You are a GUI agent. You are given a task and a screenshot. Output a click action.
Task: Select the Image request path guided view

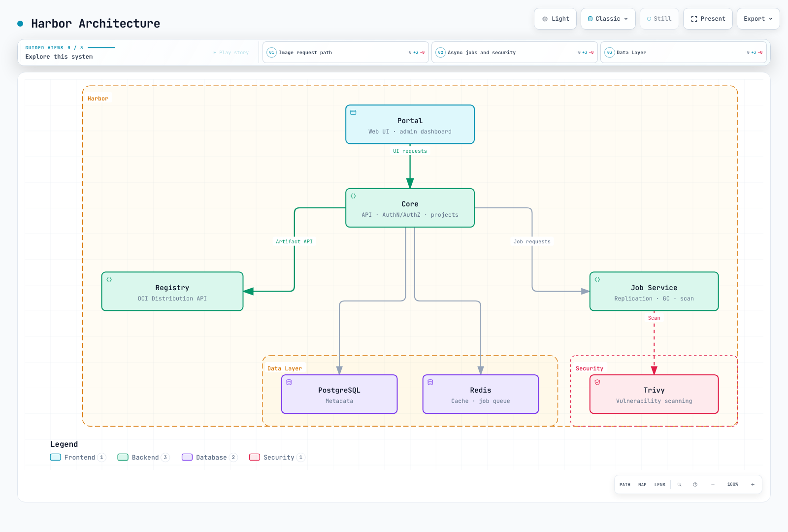346,52
